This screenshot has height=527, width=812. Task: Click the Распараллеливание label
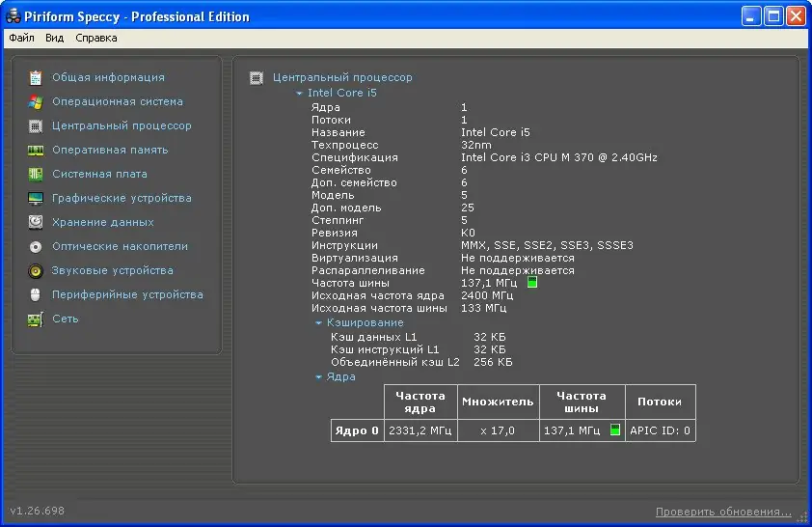(x=367, y=270)
